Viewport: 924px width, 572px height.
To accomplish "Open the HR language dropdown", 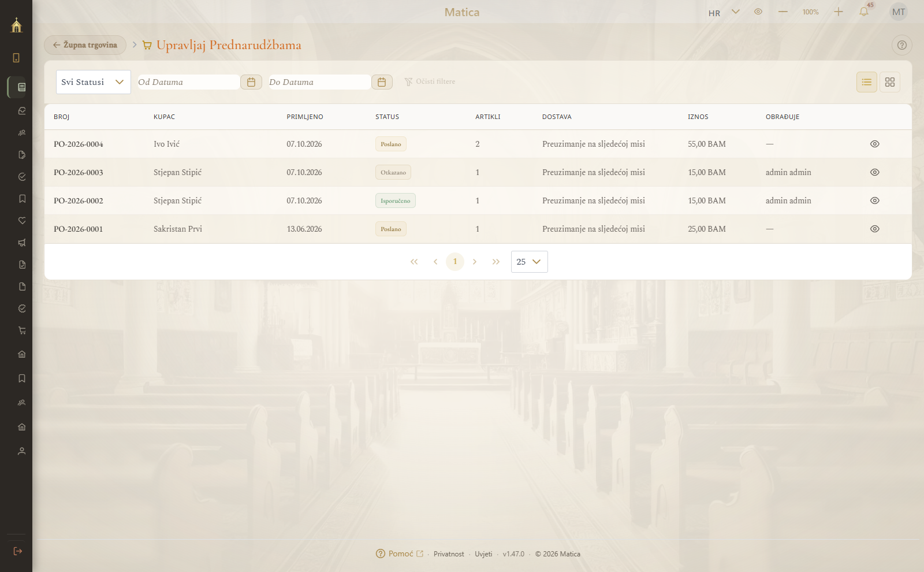I will (x=724, y=12).
